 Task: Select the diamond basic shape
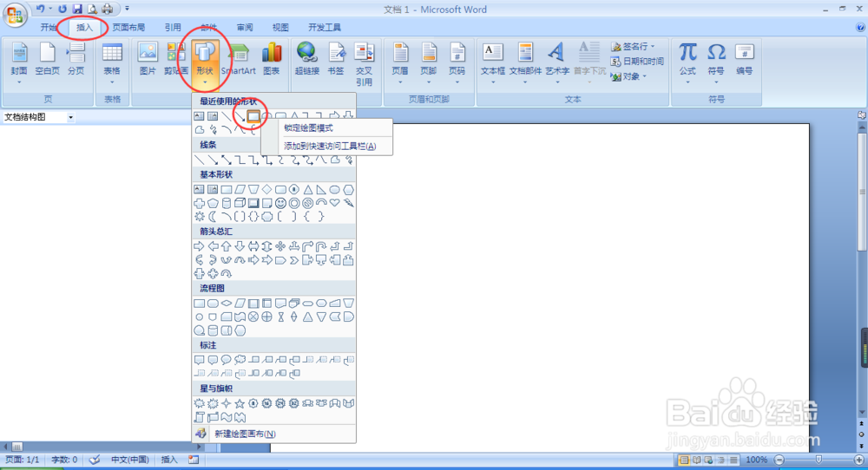[x=266, y=190]
